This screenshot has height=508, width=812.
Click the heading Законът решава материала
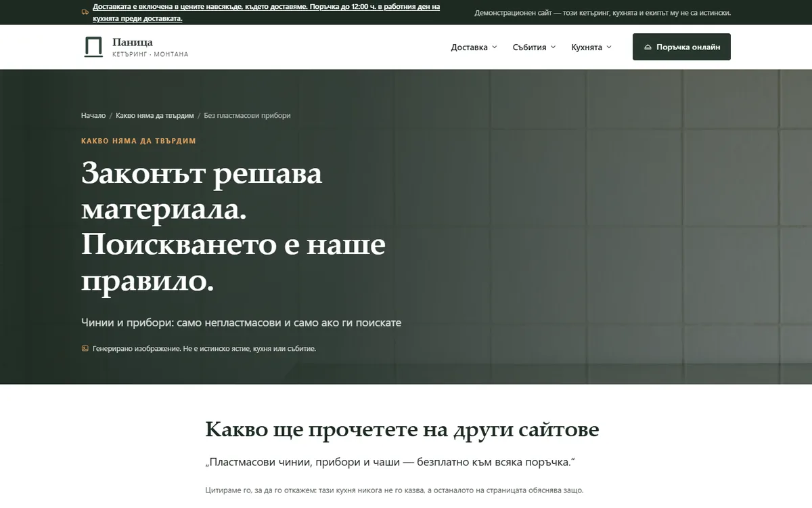pyautogui.click(x=233, y=227)
